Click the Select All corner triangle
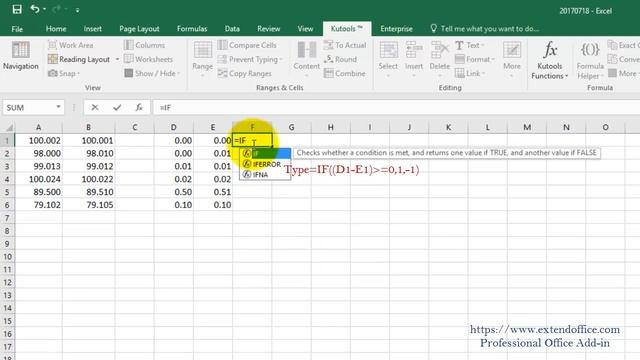Viewport: 640px width, 360px height. coord(8,127)
